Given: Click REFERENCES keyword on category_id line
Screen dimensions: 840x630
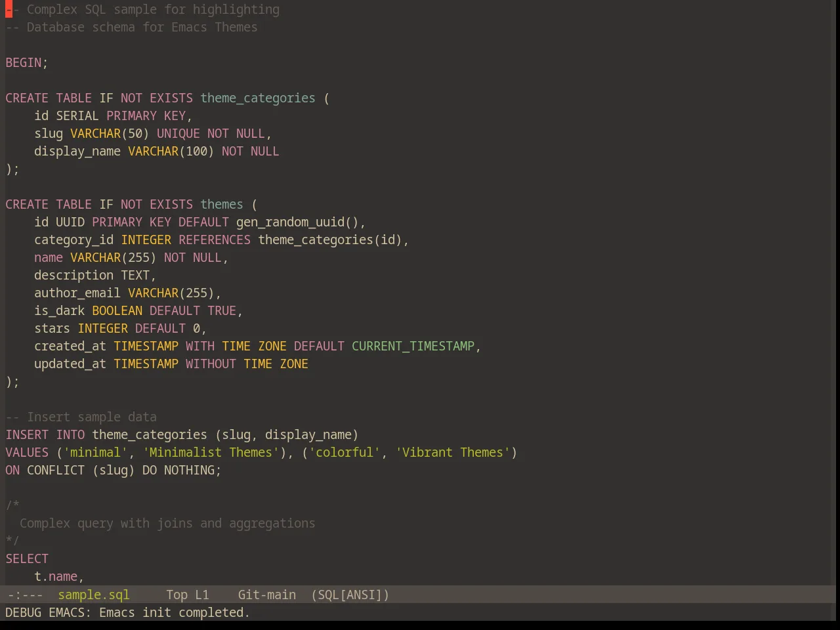Looking at the screenshot, I should click(x=215, y=240).
